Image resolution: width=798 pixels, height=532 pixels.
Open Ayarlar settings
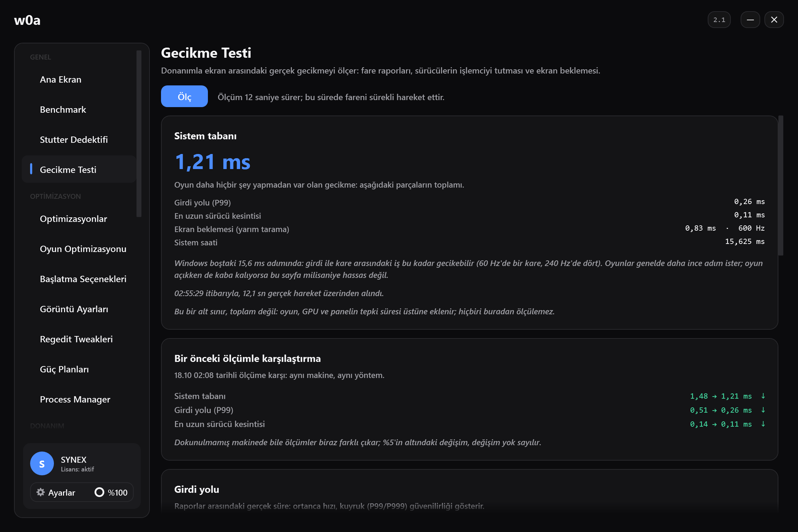[x=56, y=492]
